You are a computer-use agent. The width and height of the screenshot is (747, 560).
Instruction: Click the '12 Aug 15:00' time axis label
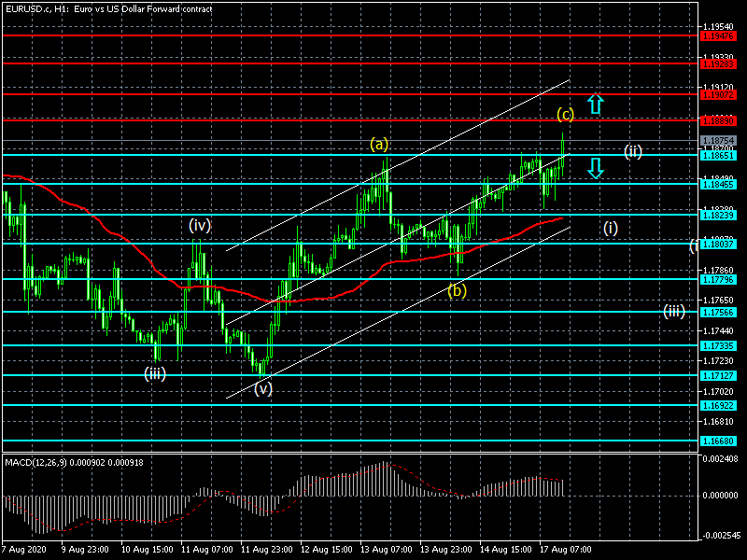pos(326,549)
